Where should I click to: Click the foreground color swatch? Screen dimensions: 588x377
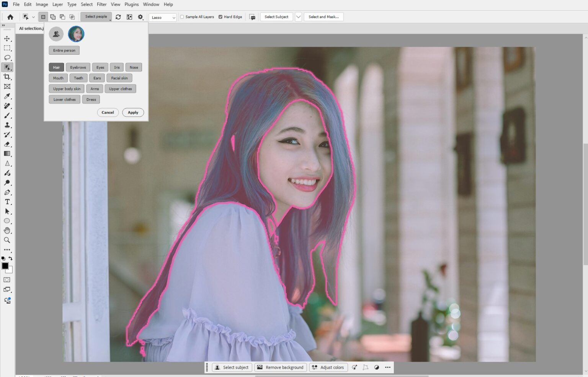coord(5,266)
